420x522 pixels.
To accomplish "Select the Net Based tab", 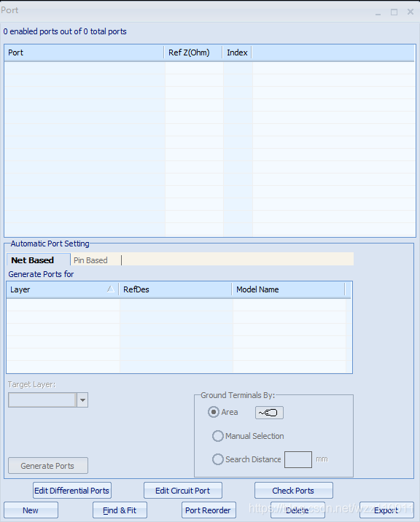I will pyautogui.click(x=32, y=260).
